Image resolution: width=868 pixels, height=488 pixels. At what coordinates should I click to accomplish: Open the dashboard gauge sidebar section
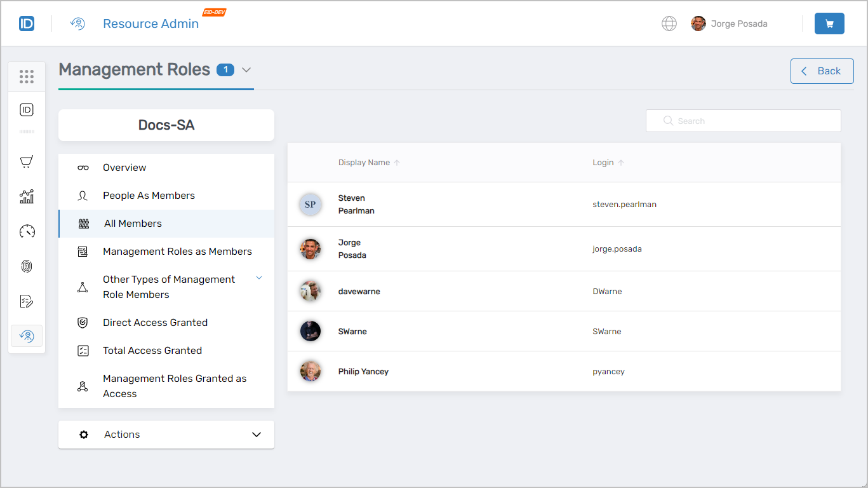pyautogui.click(x=26, y=231)
